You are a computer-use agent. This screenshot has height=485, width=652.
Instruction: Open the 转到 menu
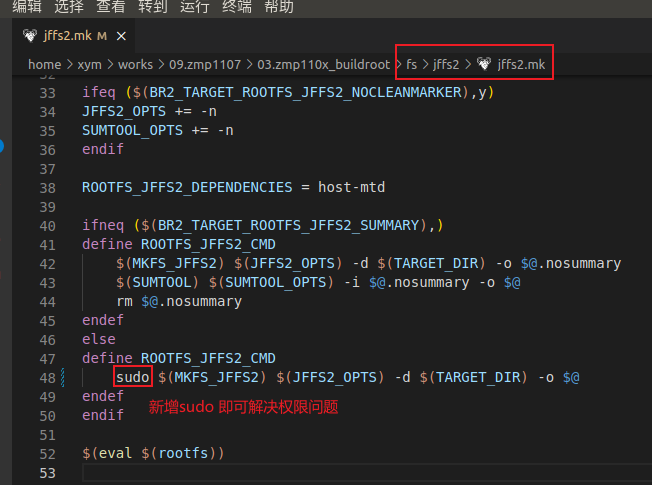point(153,6)
